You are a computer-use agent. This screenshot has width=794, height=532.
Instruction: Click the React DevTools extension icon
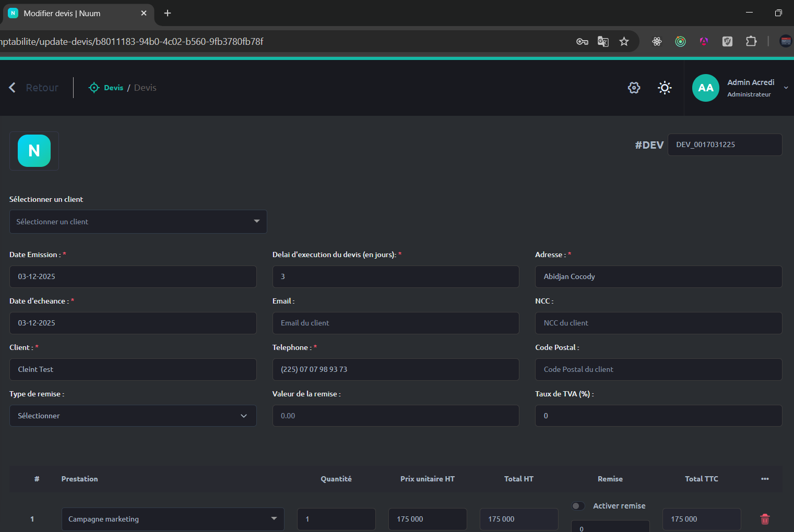coord(657,42)
